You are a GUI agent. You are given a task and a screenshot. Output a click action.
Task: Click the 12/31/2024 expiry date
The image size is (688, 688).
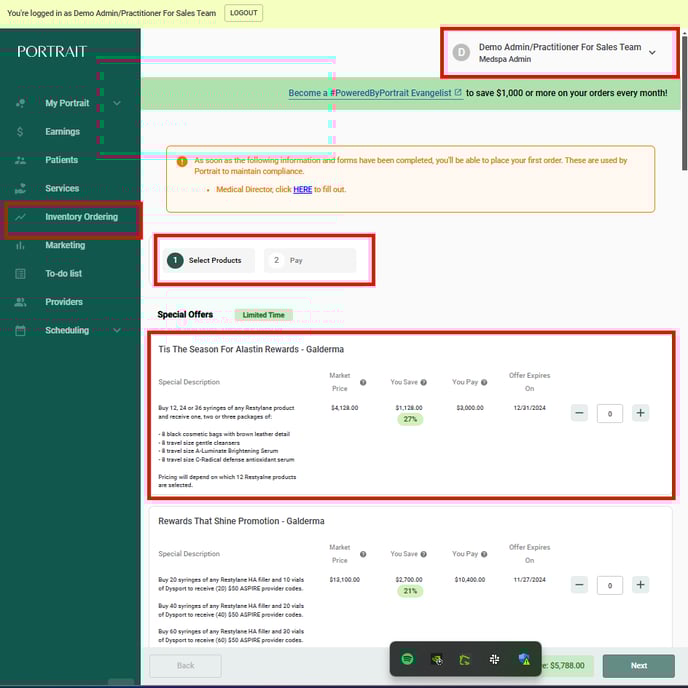click(x=530, y=408)
